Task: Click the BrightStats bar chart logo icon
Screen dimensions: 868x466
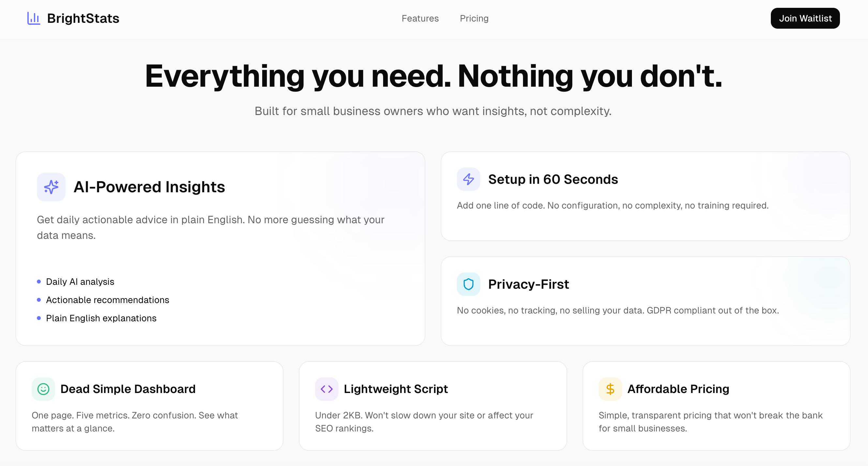Action: pyautogui.click(x=33, y=18)
